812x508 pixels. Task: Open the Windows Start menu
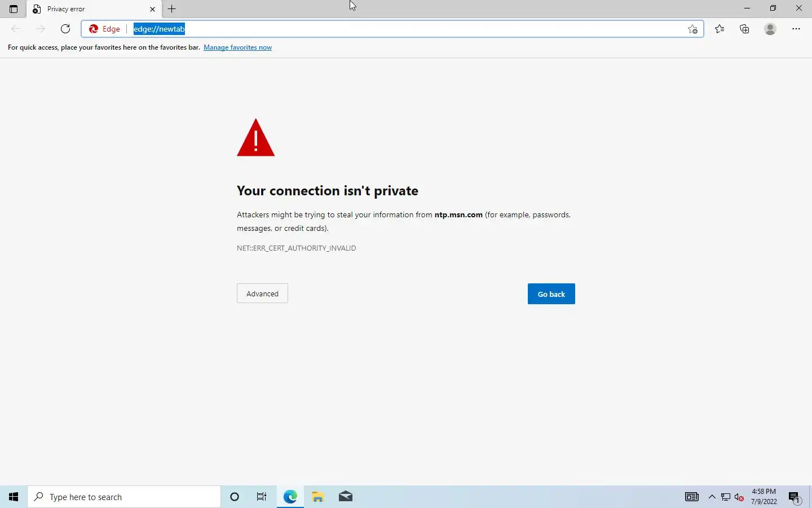point(14,497)
